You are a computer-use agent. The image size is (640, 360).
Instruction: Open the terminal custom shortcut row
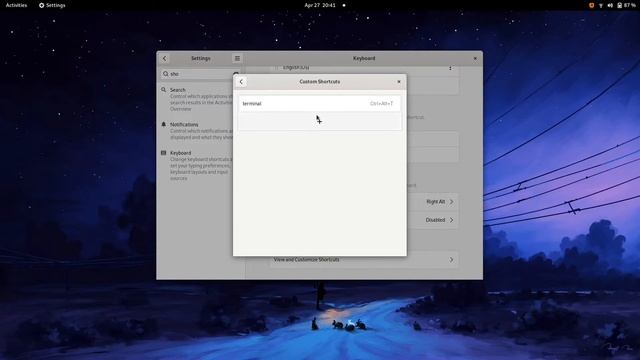point(320,104)
